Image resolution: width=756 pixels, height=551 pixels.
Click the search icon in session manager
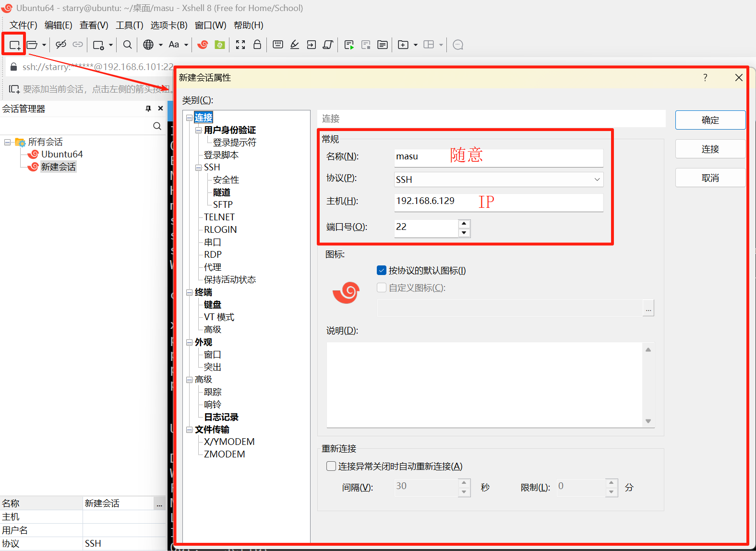click(157, 126)
